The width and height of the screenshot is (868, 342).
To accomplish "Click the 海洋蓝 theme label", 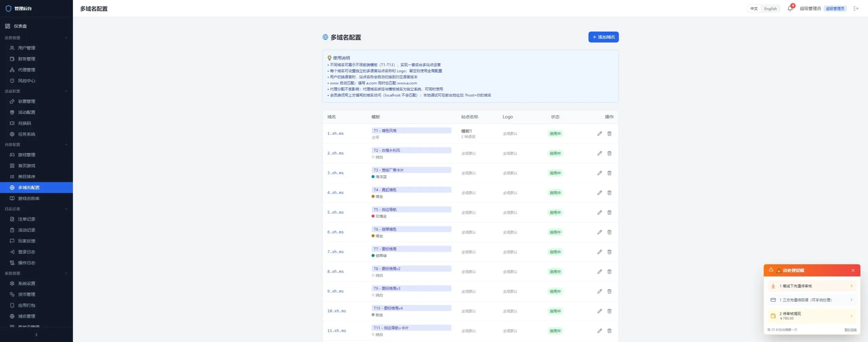I will [381, 177].
